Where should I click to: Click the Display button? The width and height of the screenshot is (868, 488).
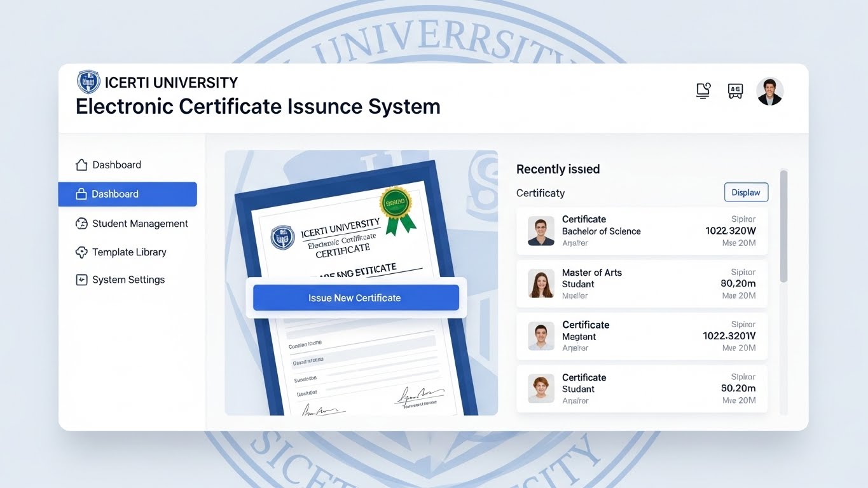click(746, 193)
